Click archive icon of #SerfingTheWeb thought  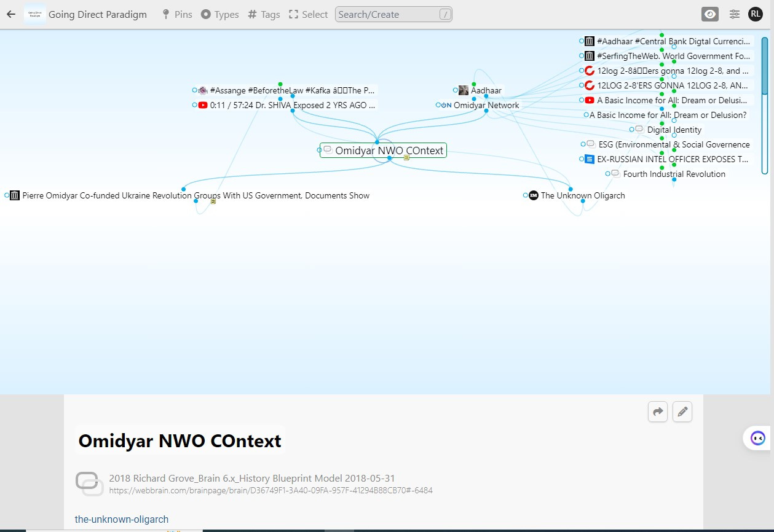(590, 56)
